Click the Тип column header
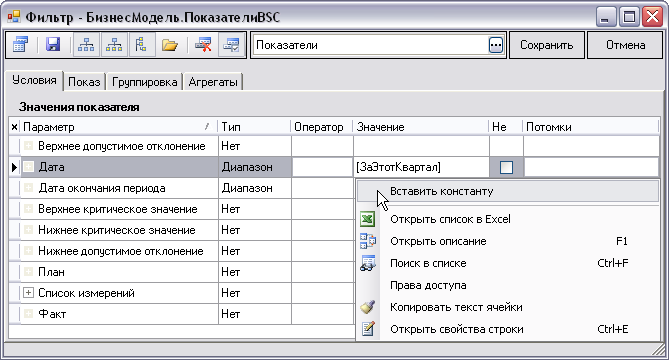Image resolution: width=669 pixels, height=360 pixels. click(254, 127)
